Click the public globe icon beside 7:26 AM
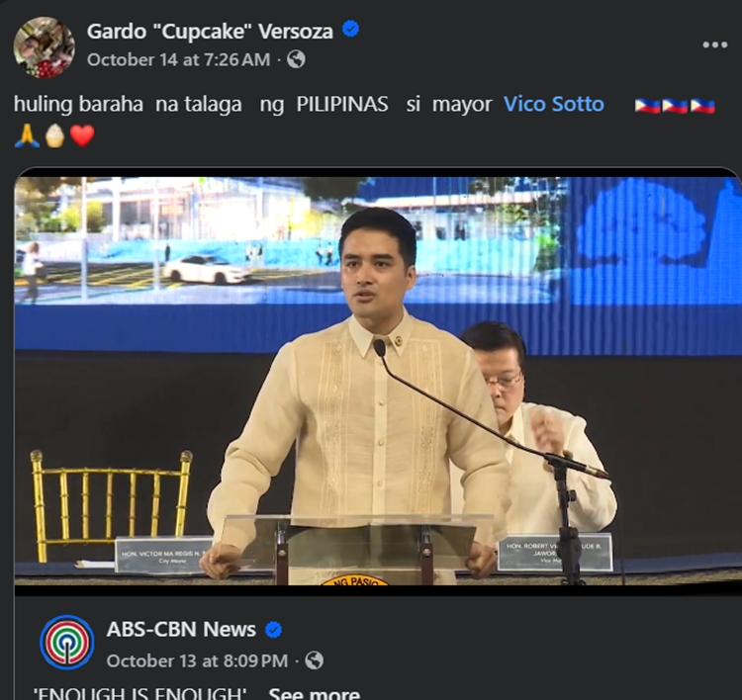The width and height of the screenshot is (742, 700). (296, 59)
